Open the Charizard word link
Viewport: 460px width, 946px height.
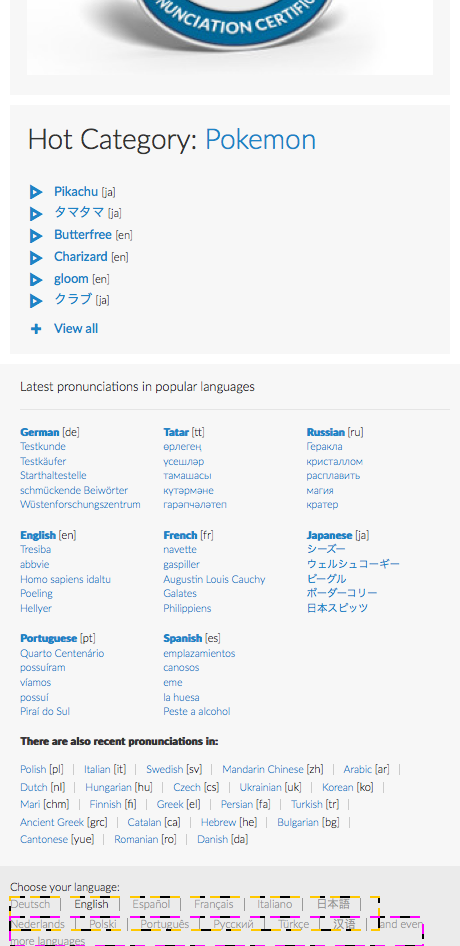coord(81,256)
